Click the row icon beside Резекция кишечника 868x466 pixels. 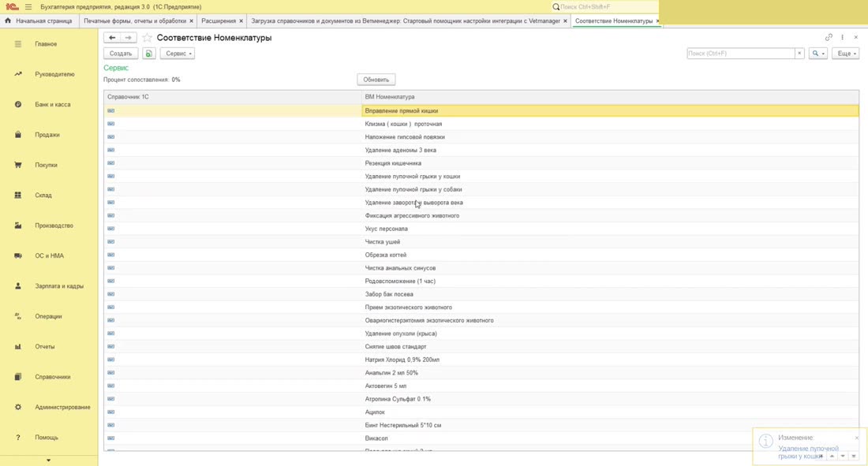pos(110,163)
